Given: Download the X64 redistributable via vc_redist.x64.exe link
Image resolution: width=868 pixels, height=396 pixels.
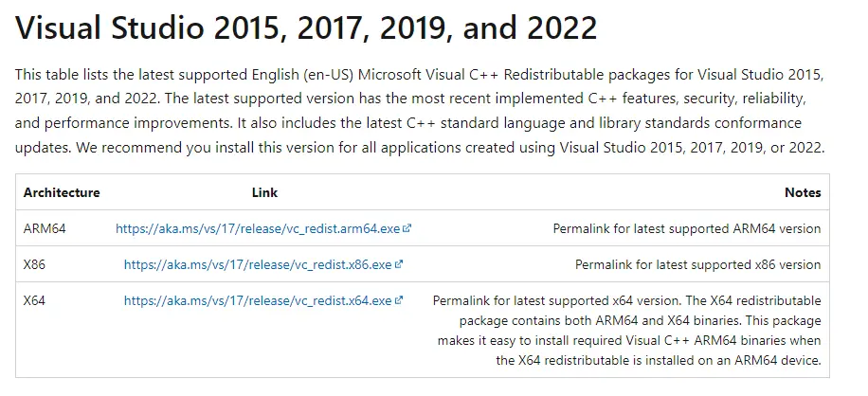Looking at the screenshot, I should (x=258, y=300).
